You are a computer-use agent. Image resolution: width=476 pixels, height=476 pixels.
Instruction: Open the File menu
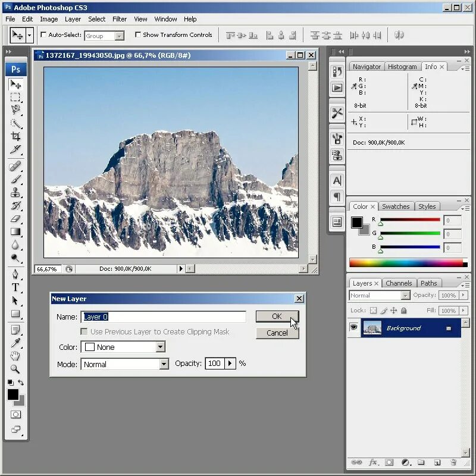coord(10,19)
